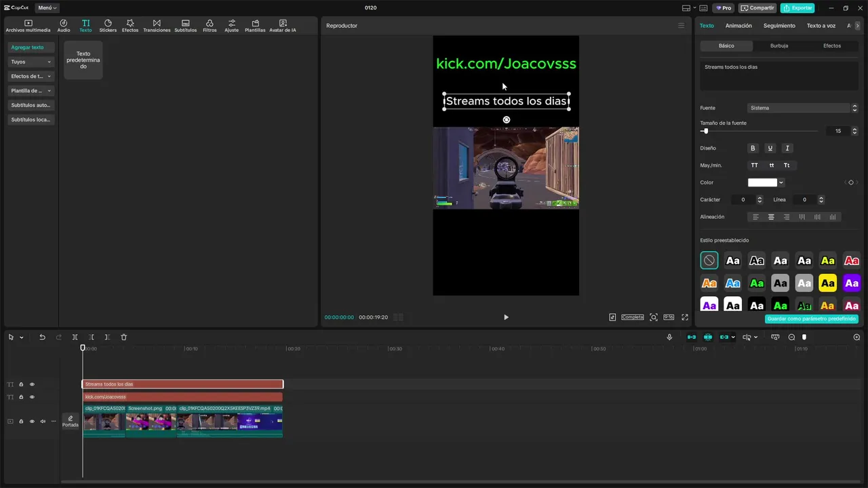Lock the 'kick.com/Joacovsss' track

pos(21,397)
